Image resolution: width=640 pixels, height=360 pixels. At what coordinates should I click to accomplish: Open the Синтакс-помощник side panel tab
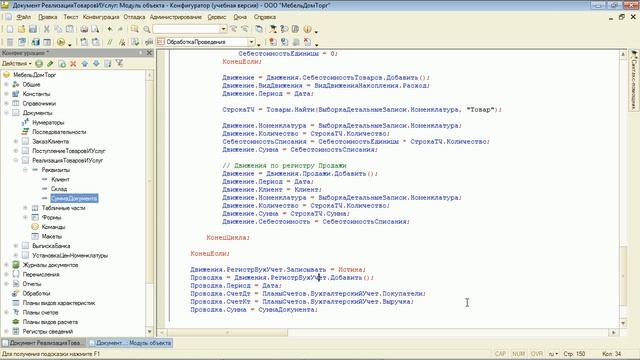coord(634,81)
